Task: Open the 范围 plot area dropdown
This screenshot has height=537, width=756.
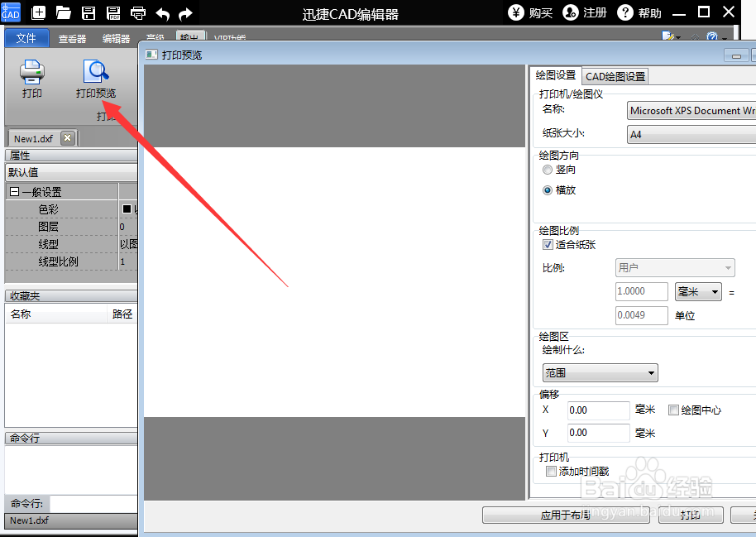Action: click(600, 373)
